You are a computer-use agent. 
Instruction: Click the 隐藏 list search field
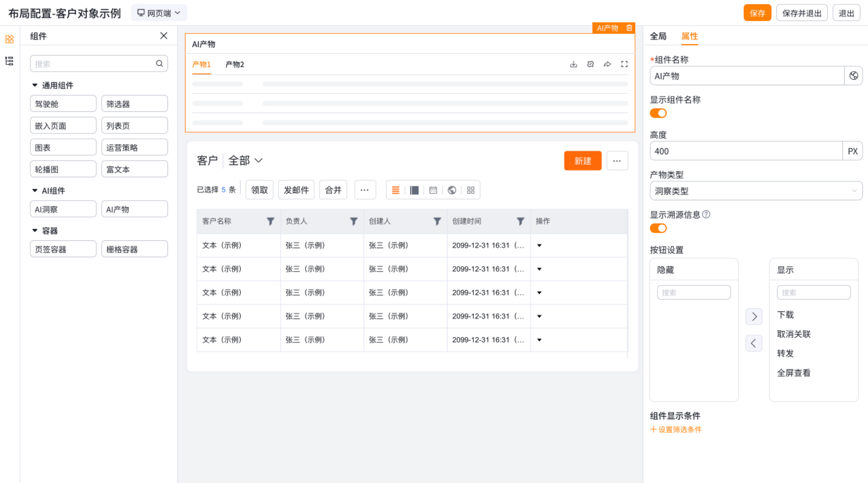[x=694, y=293]
